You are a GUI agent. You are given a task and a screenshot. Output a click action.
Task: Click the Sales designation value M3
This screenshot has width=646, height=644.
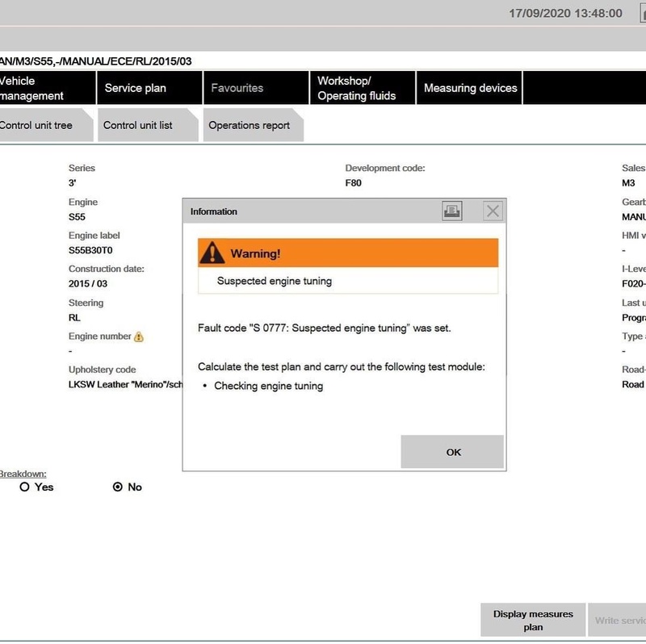click(628, 183)
